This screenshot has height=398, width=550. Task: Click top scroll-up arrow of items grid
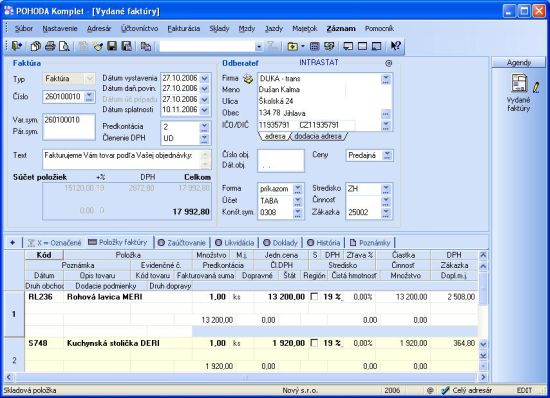(483, 255)
